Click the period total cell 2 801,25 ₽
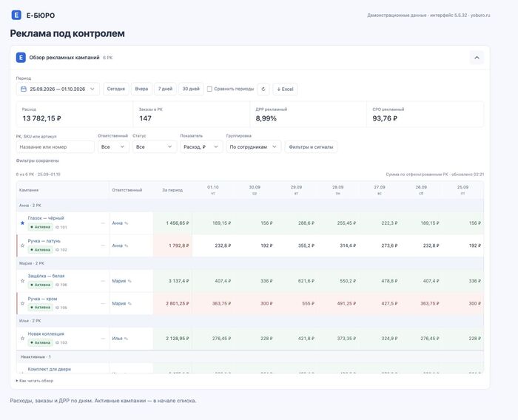The height and width of the screenshot is (420, 518). pyautogui.click(x=172, y=303)
